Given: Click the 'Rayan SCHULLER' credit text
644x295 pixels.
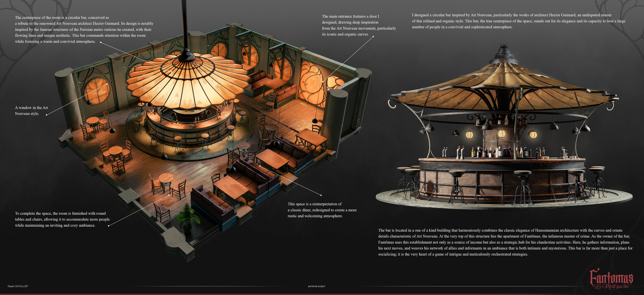Looking at the screenshot, I should 18,286.
